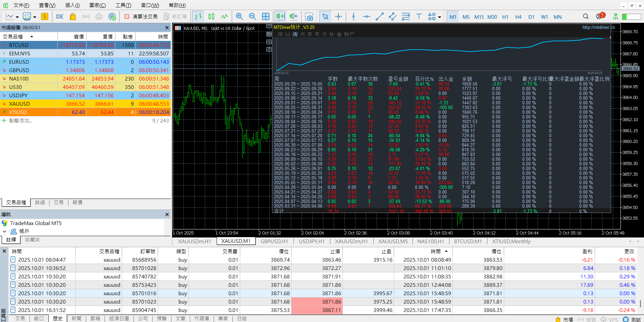This screenshot has height=322, width=644.
Task: Expand the 帳戶 tree node
Action: [x=4, y=231]
